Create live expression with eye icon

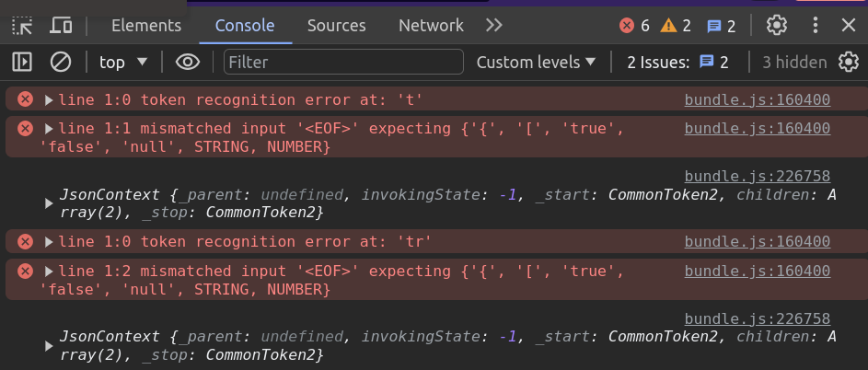click(188, 62)
